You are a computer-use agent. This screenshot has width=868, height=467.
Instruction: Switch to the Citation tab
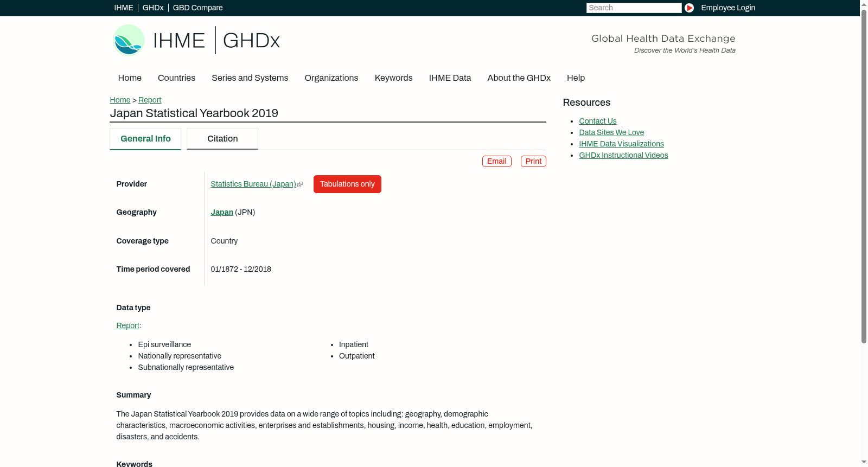tap(222, 139)
